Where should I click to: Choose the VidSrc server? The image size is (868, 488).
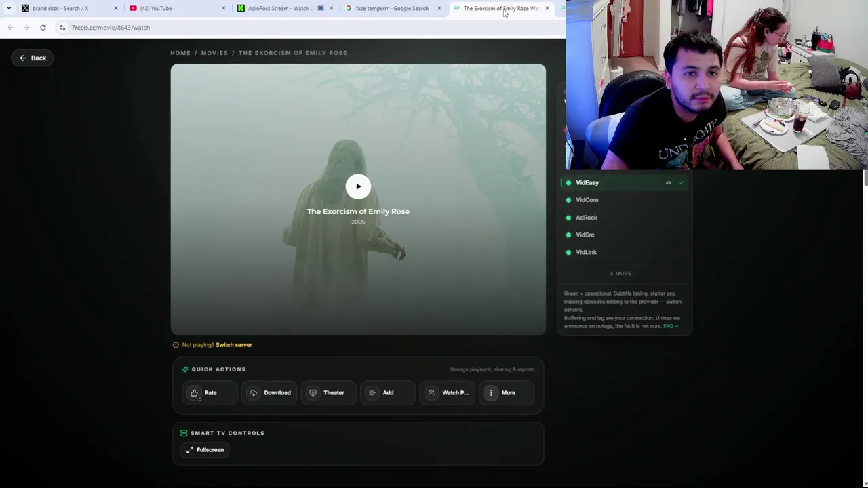click(625, 235)
